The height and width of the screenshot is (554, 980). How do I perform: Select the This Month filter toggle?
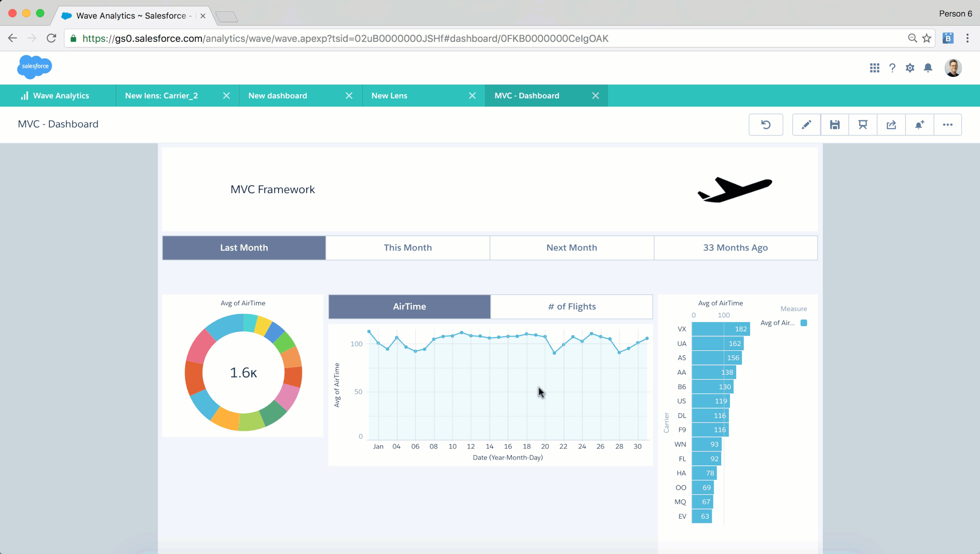408,248
